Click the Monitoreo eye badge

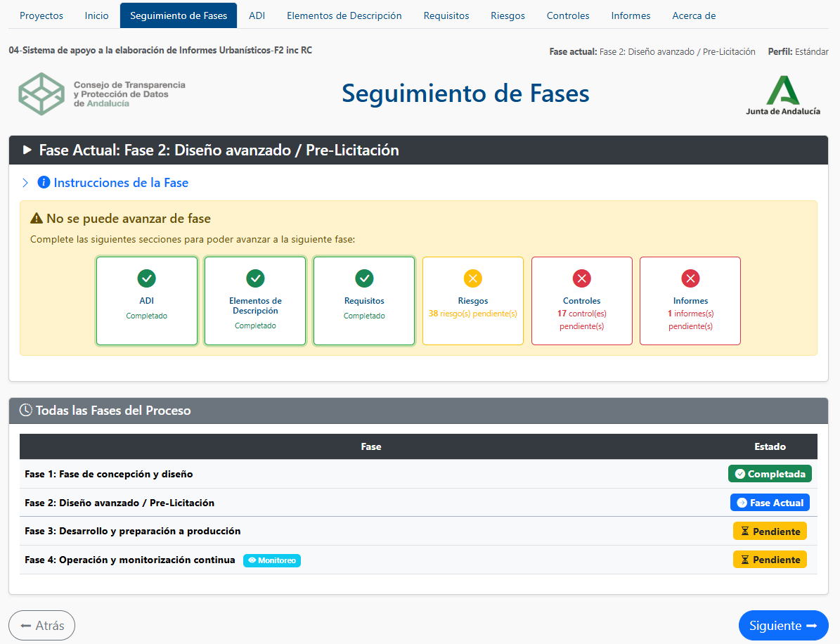[271, 560]
